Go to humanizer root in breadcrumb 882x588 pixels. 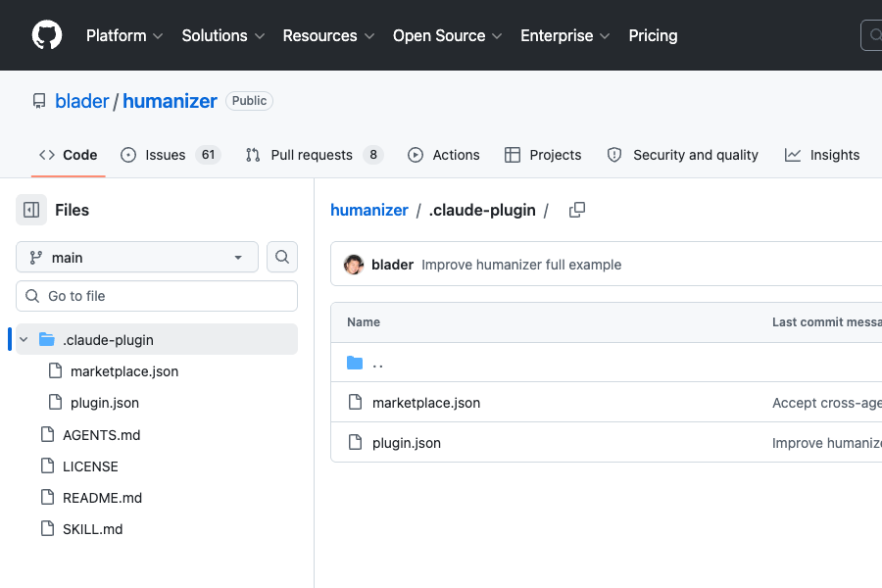[369, 210]
